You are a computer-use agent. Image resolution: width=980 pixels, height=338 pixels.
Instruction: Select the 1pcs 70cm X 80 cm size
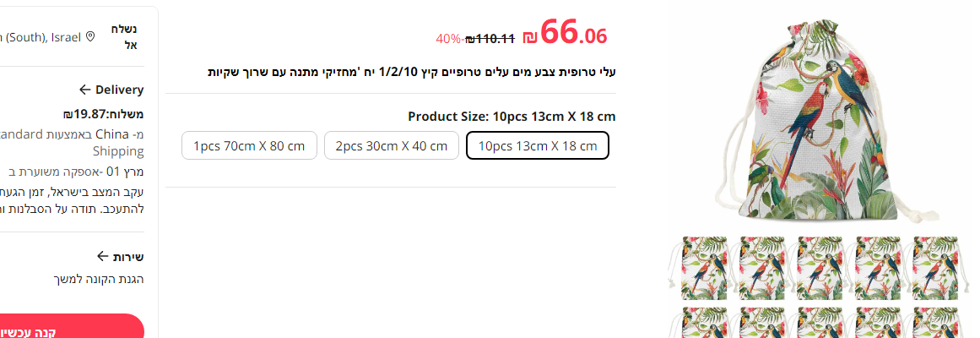point(249,145)
